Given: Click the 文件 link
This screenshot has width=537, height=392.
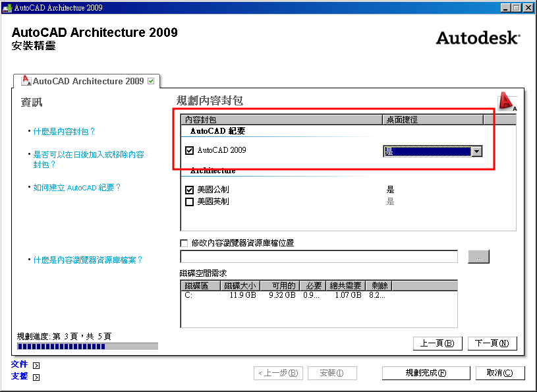Looking at the screenshot, I should [19, 364].
